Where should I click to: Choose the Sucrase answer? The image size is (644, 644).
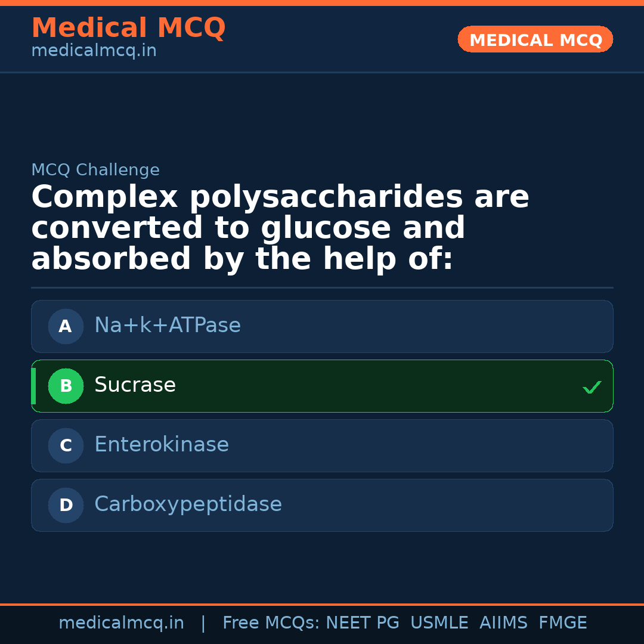(x=135, y=385)
